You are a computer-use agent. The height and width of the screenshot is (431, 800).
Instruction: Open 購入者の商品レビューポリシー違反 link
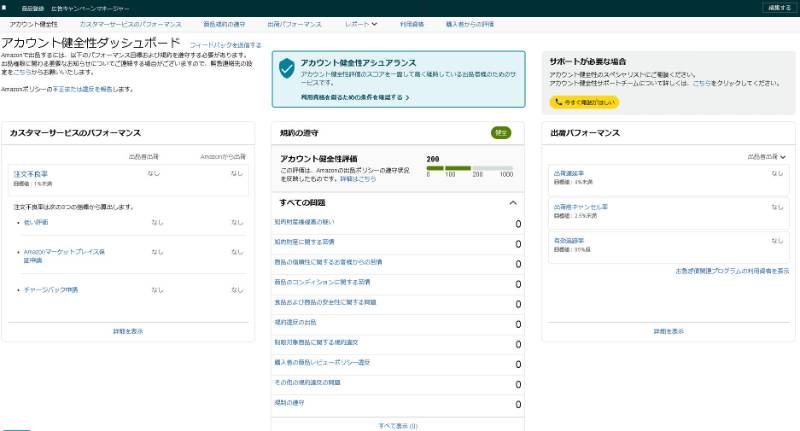pyautogui.click(x=322, y=363)
